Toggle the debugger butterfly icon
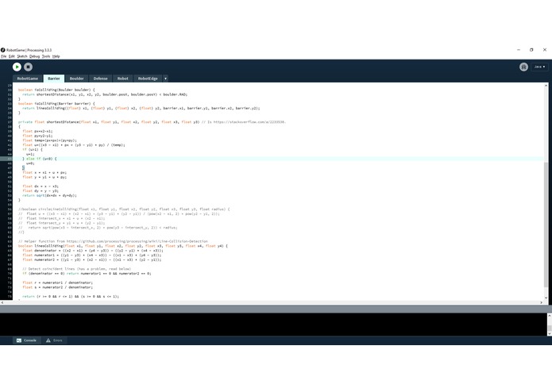This screenshot has width=552, height=392. point(523,67)
